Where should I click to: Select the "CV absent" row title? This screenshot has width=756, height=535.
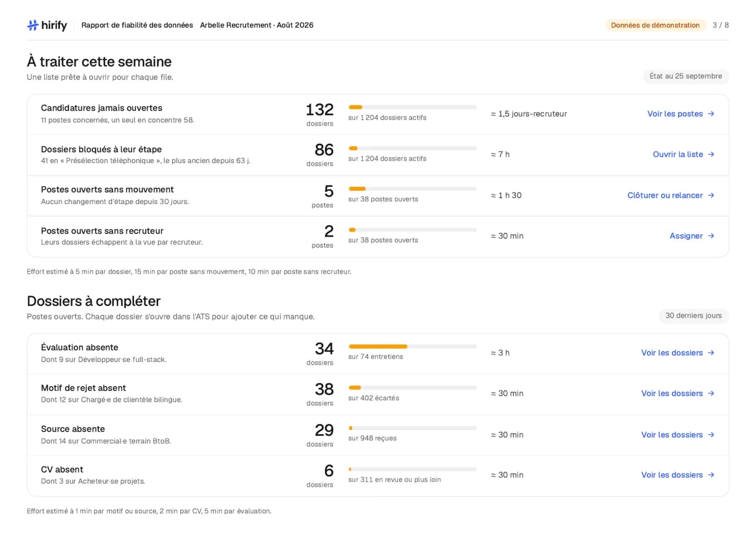point(62,470)
